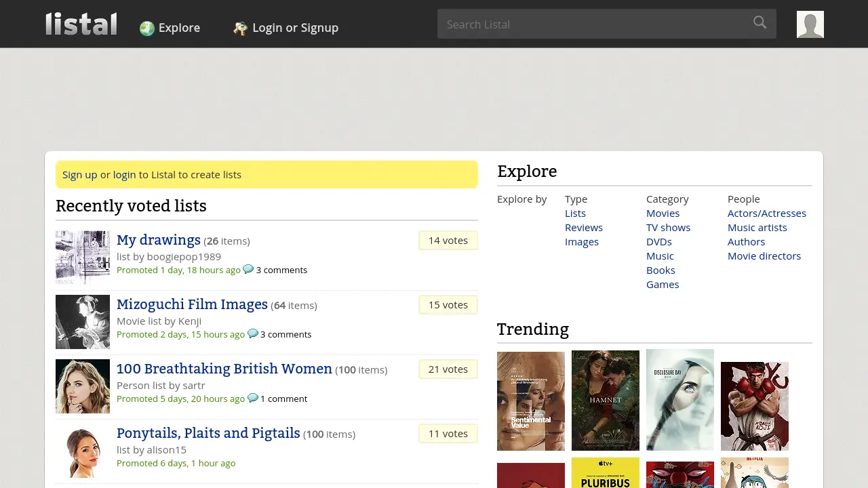Click the 15 votes button
The image size is (868, 488).
click(x=448, y=305)
